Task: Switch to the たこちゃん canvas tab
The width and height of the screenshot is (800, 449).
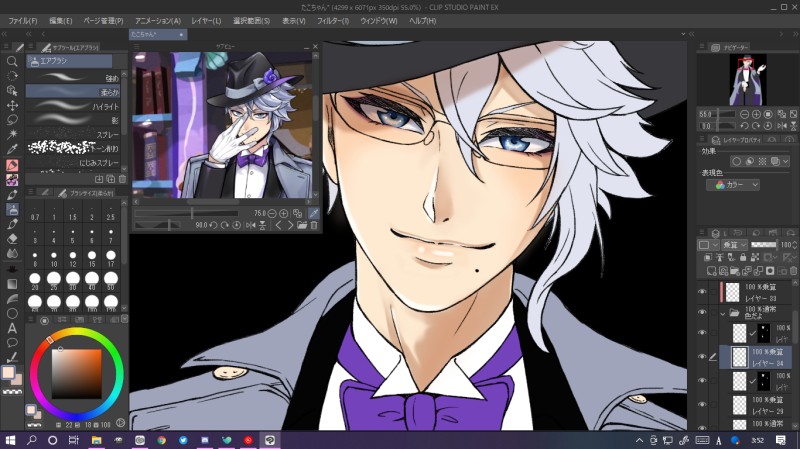Action: click(158, 34)
